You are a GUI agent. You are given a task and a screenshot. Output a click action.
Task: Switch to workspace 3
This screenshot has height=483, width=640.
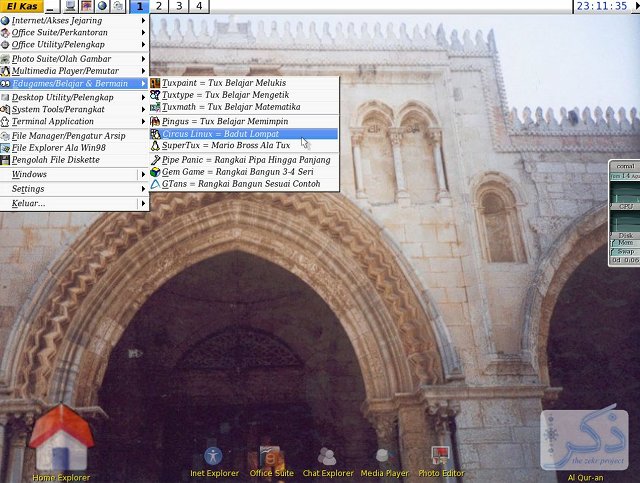point(179,7)
